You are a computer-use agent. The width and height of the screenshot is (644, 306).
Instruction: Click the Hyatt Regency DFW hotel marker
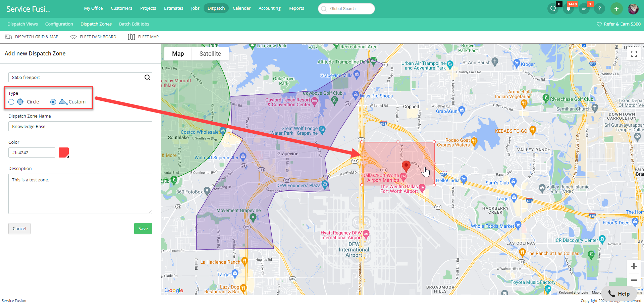pos(366,234)
